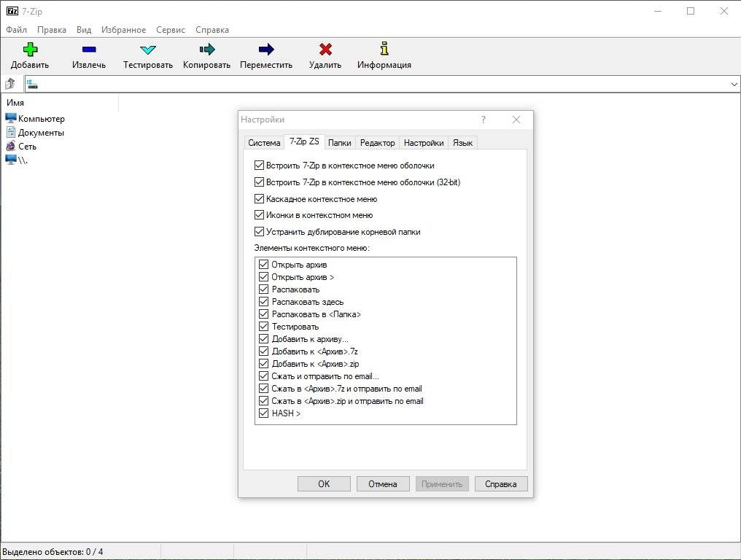Click the Переместить blue arrow icon
The image size is (741, 560).
tap(266, 49)
